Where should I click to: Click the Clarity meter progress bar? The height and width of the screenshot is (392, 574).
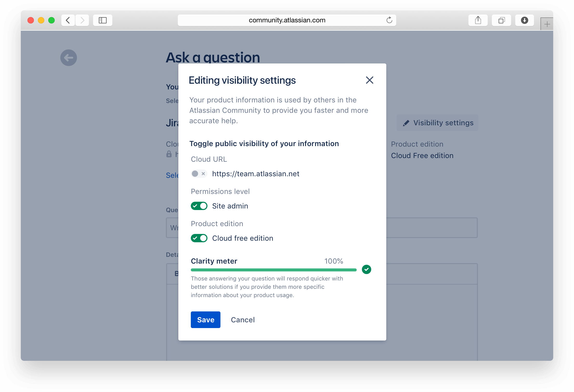coord(273,270)
